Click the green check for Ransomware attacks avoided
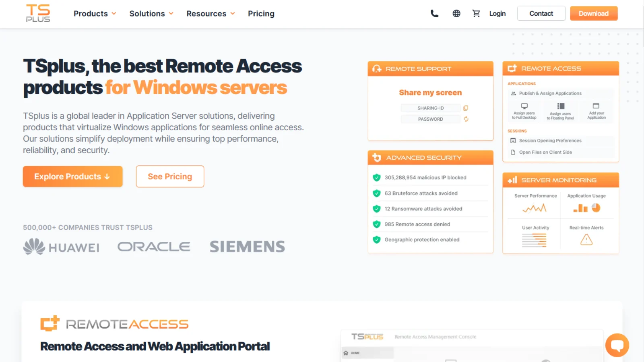This screenshot has height=362, width=644. pos(377,209)
